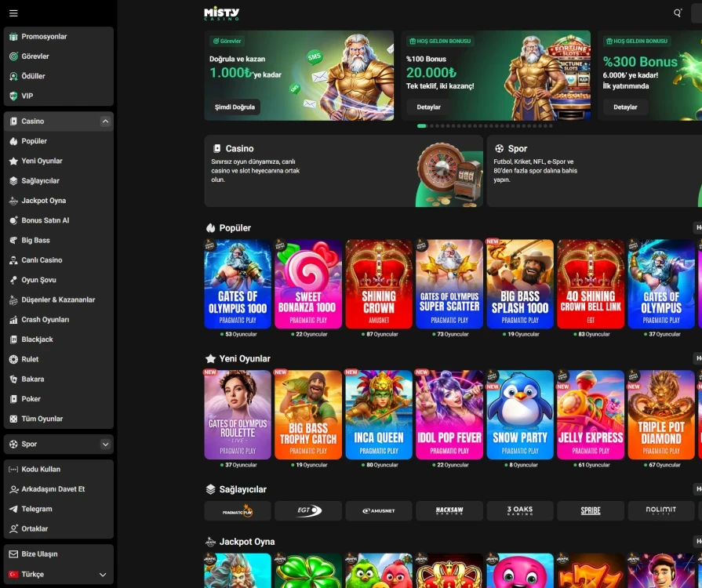Viewport: 702px width, 588px height.
Task: Open Shining Crown game thumbnail
Action: [x=379, y=284]
